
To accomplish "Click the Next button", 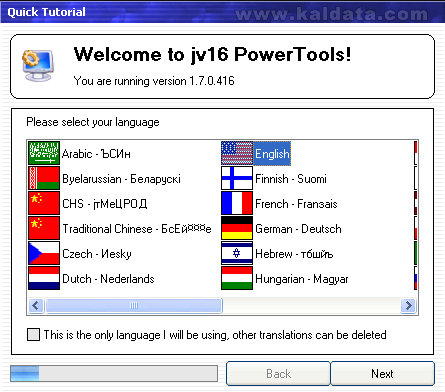I will pyautogui.click(x=382, y=374).
